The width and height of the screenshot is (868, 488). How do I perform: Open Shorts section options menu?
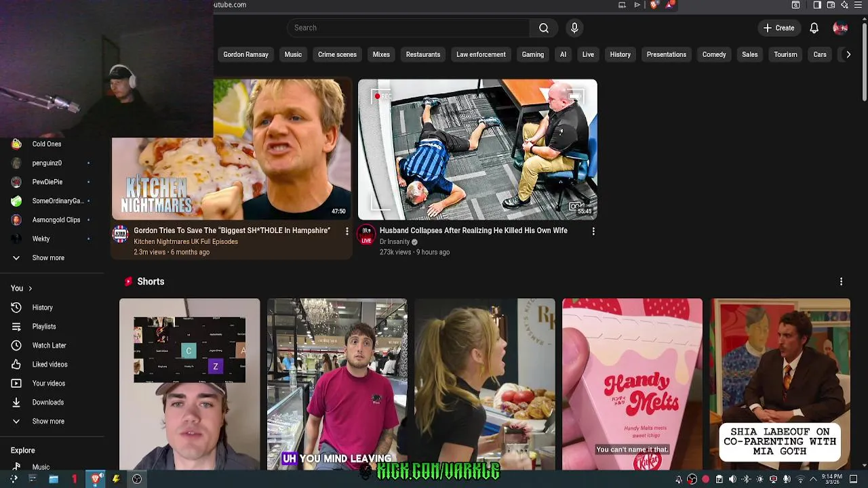tap(841, 281)
